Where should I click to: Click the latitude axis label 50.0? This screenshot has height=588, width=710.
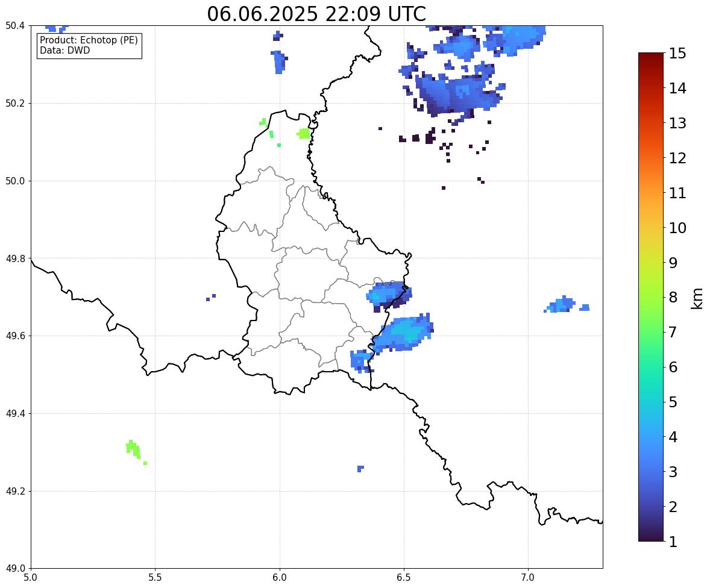[15, 181]
